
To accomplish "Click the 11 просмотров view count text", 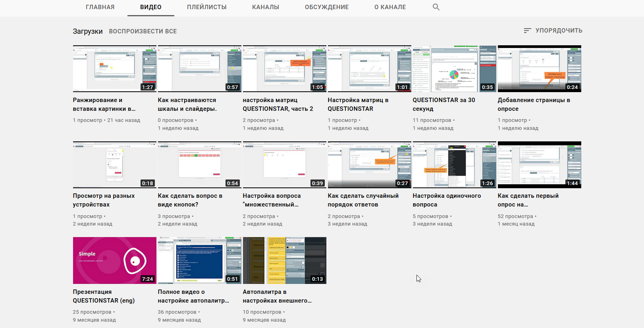I will click(x=432, y=120).
